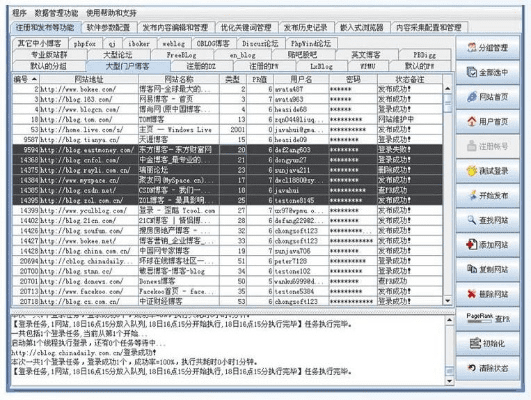Screen dimensions: 531x400
Task: Select row http://www.bokee.com/
Action: (228, 89)
